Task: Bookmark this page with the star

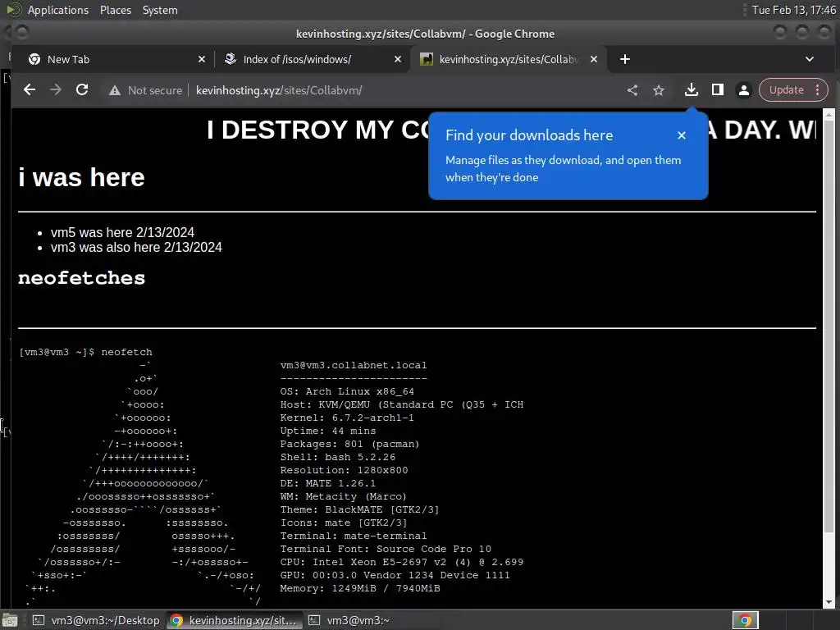Action: (659, 90)
